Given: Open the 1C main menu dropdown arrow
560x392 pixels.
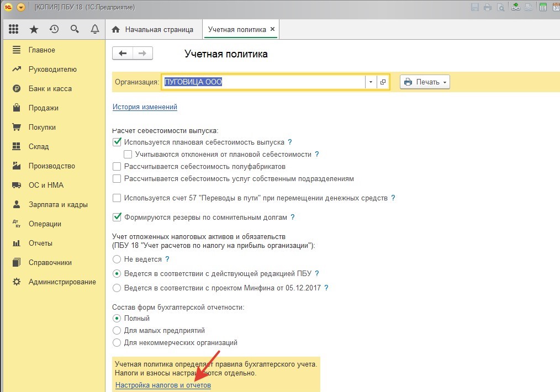Looking at the screenshot, I should (x=21, y=8).
